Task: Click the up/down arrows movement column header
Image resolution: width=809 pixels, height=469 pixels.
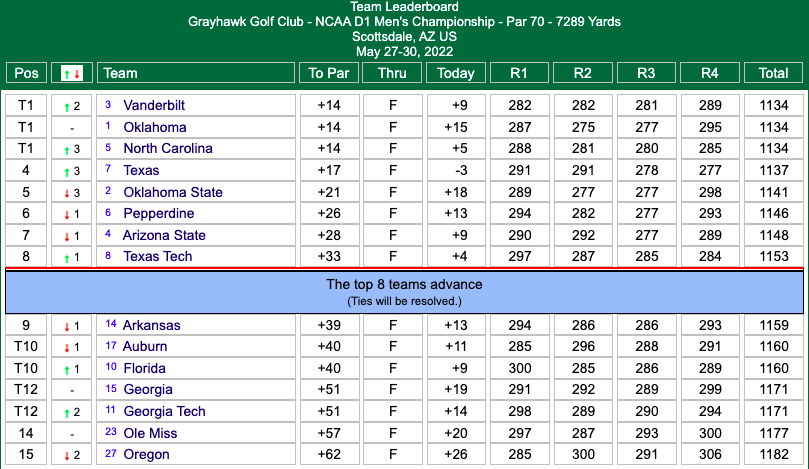Action: (71, 73)
